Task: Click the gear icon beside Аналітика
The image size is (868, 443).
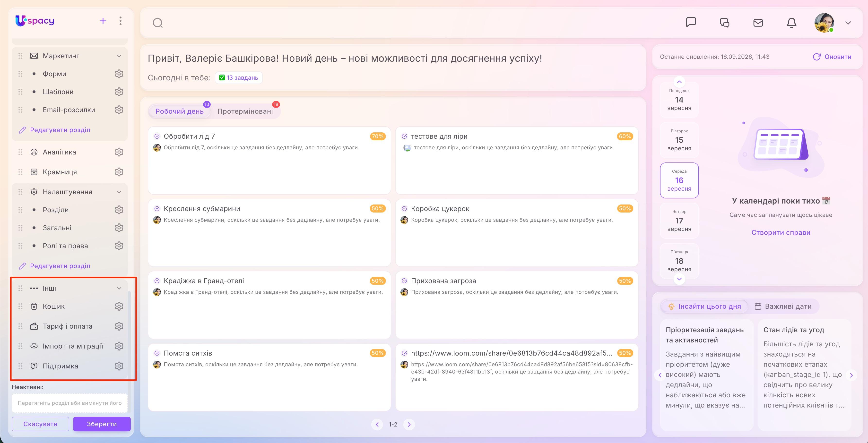Action: pyautogui.click(x=119, y=152)
